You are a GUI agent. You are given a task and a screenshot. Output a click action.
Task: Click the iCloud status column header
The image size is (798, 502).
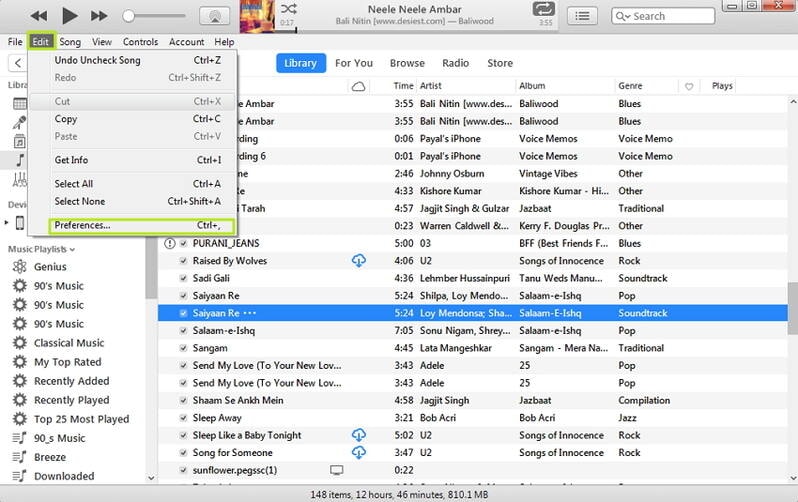click(358, 86)
